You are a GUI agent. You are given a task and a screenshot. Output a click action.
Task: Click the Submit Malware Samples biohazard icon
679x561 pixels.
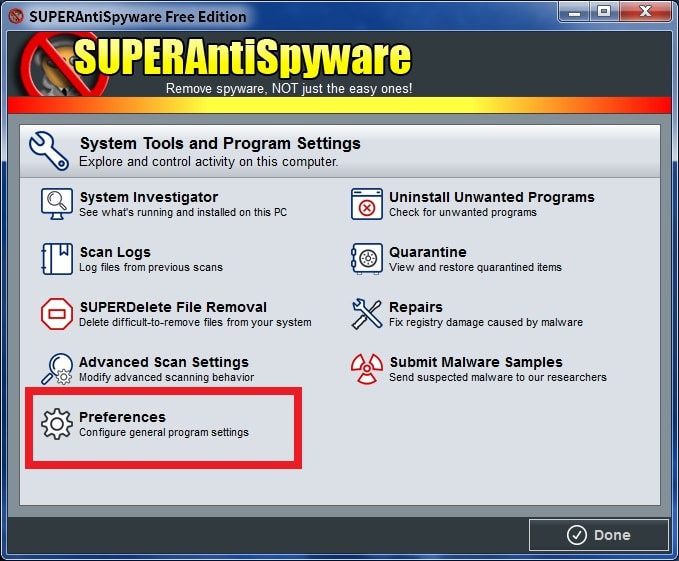pos(367,369)
